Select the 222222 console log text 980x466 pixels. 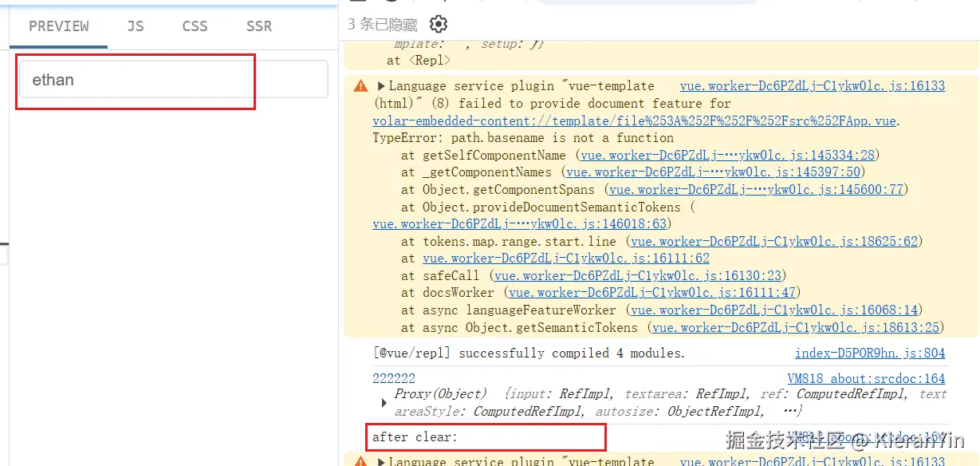point(394,379)
